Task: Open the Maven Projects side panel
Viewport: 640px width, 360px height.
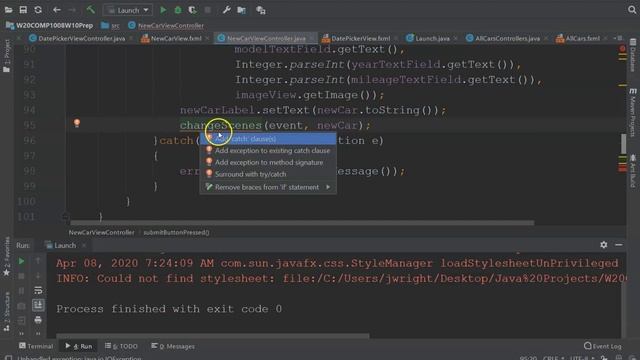Action: (633, 112)
